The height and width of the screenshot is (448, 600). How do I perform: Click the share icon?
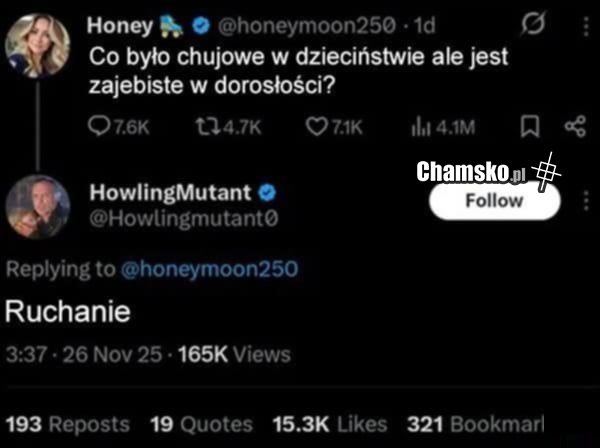pos(574,126)
